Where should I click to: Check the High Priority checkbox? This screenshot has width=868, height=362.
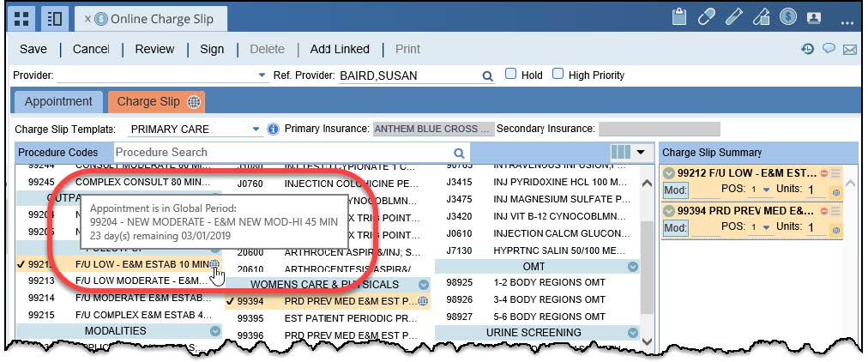tap(558, 75)
